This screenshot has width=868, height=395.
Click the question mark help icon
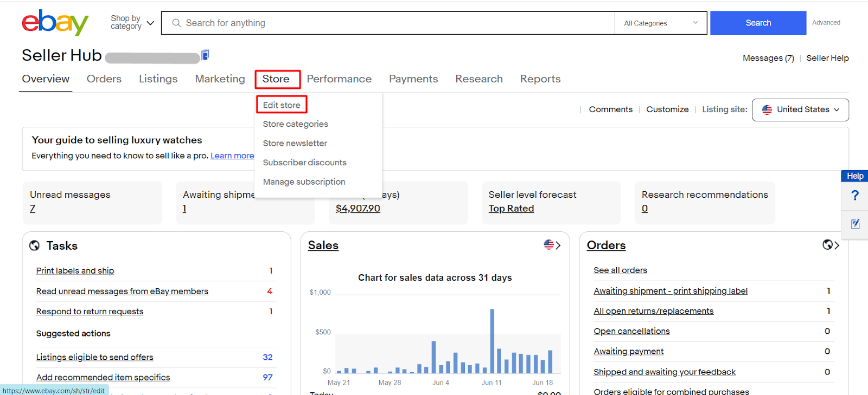click(855, 196)
